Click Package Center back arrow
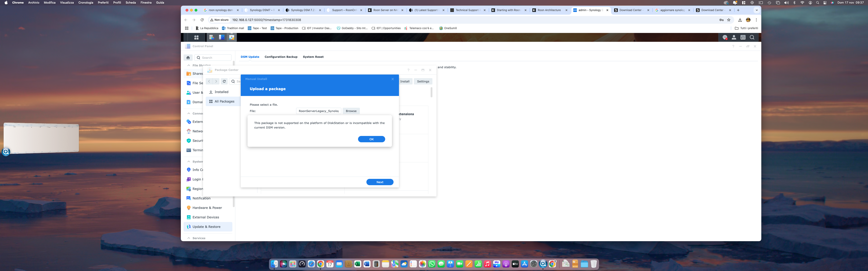Viewport: 868px width, 271px height. (x=209, y=82)
